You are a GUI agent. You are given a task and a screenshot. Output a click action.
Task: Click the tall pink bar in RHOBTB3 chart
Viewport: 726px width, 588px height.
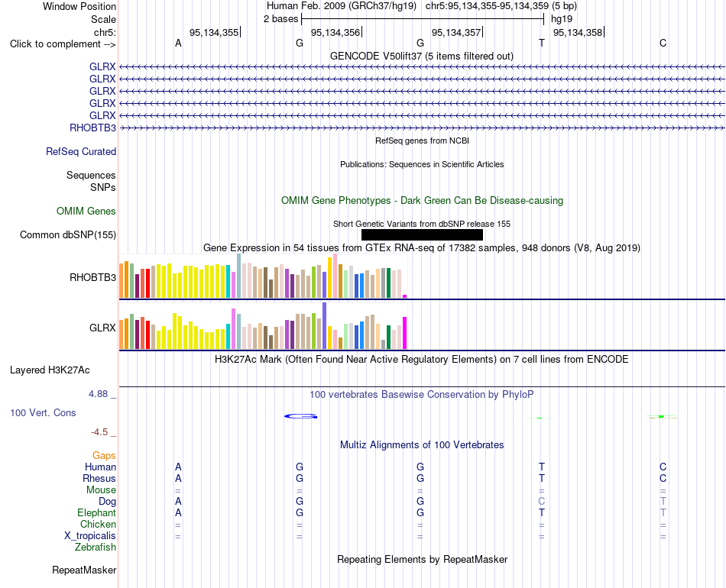pos(335,276)
